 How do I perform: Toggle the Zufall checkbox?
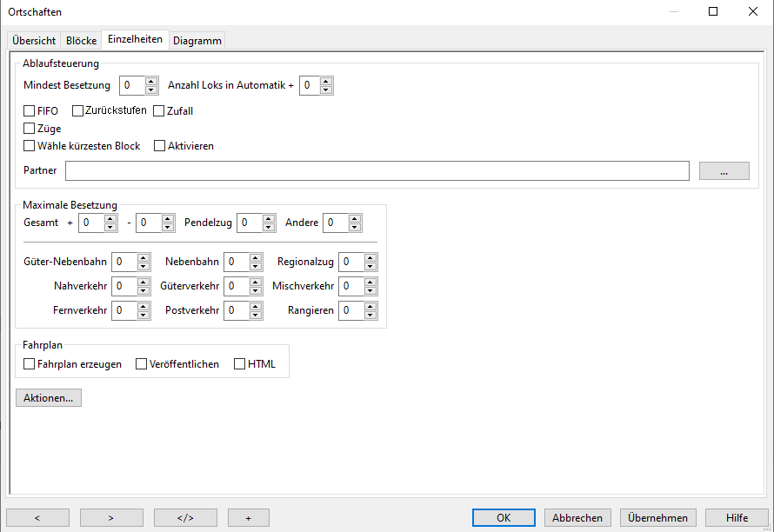pyautogui.click(x=158, y=111)
